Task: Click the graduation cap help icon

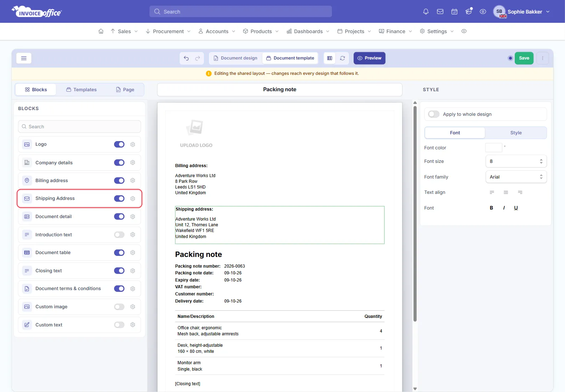Action: [469, 12]
